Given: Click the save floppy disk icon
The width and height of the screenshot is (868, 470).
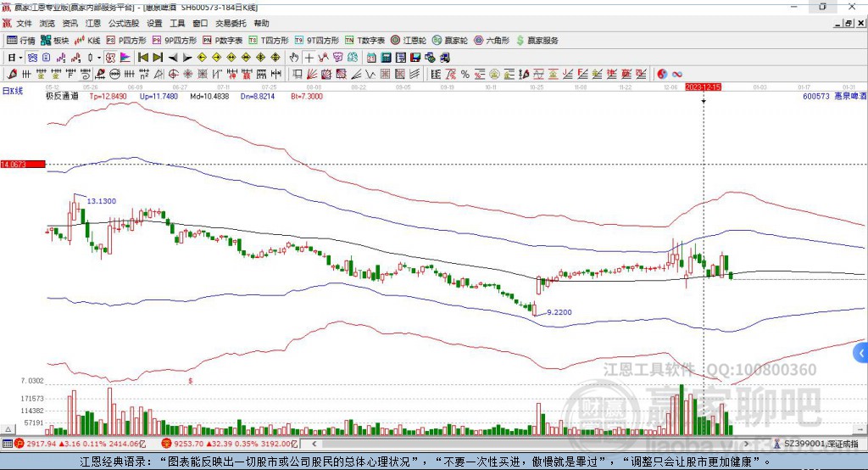Looking at the screenshot, I should [x=415, y=58].
